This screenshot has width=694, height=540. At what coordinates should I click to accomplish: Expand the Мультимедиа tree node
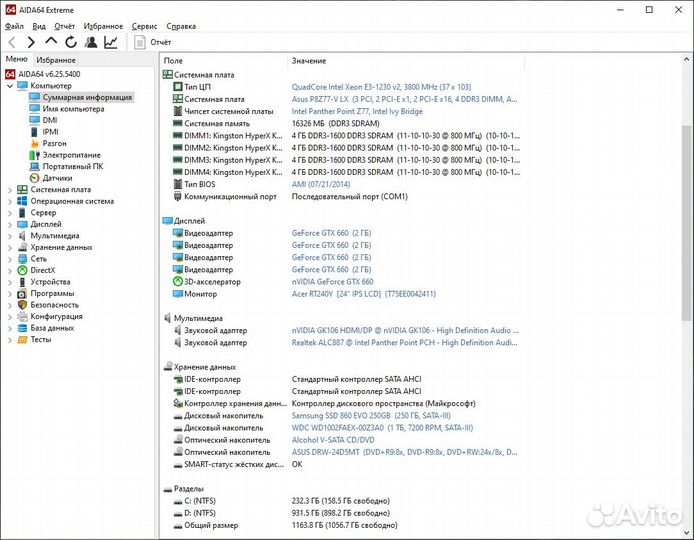[10, 236]
